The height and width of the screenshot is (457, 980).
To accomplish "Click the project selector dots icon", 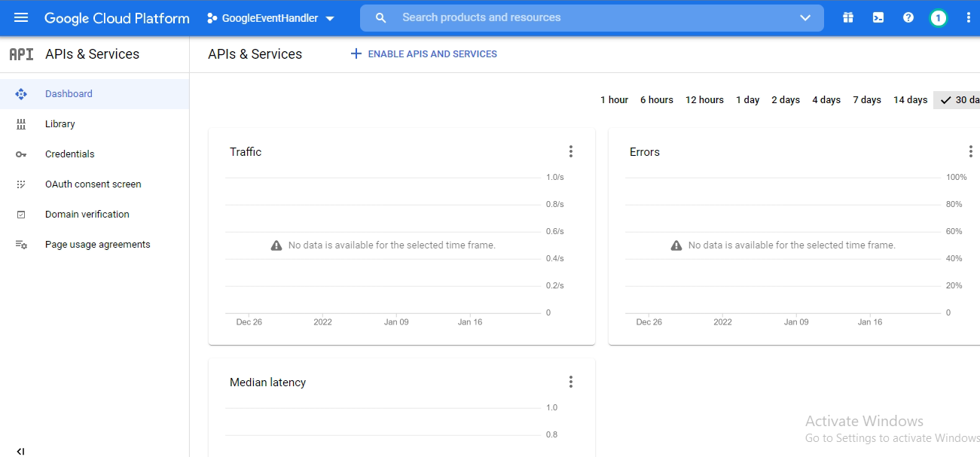I will (x=212, y=18).
